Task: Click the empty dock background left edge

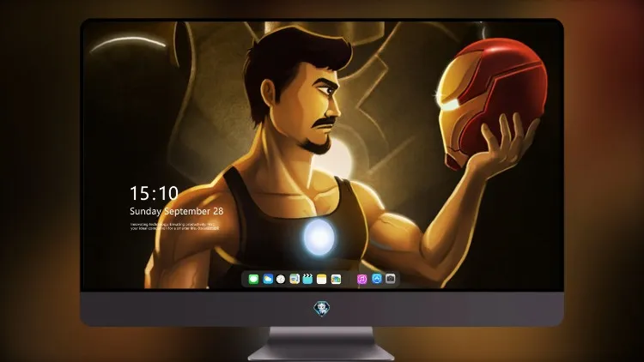Action: click(245, 280)
